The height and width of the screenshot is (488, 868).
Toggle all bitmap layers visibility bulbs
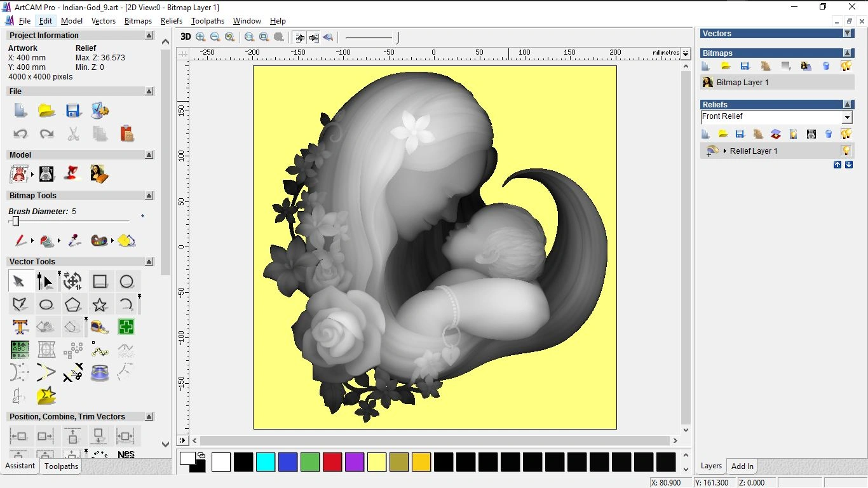[846, 66]
